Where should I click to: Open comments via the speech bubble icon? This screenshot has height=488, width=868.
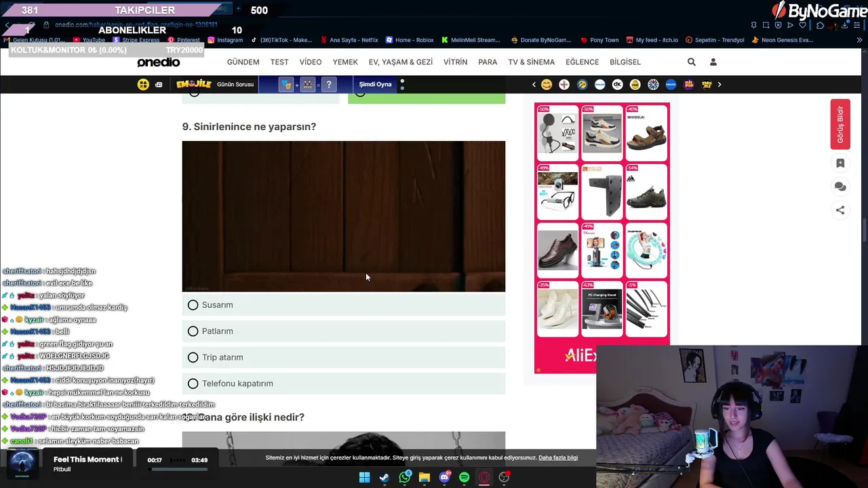[x=840, y=186]
